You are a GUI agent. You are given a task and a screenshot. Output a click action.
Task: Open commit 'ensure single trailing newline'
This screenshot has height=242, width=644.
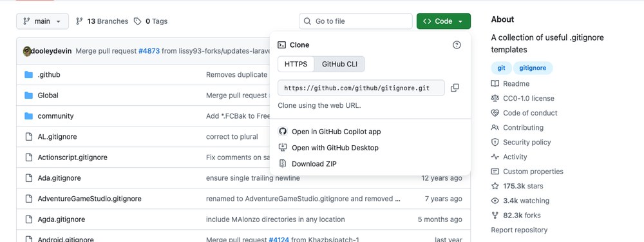coord(253,178)
